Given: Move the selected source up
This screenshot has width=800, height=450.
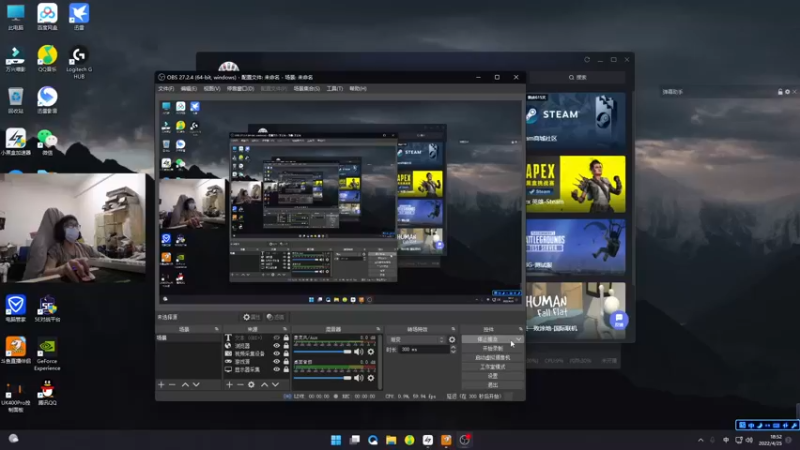Looking at the screenshot, I should pyautogui.click(x=264, y=384).
